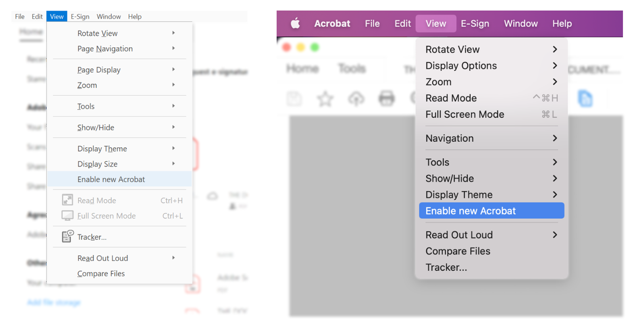This screenshot has width=644, height=336.
Task: Click the Read Mode icon beside Ctrl+H
Action: pos(67,200)
